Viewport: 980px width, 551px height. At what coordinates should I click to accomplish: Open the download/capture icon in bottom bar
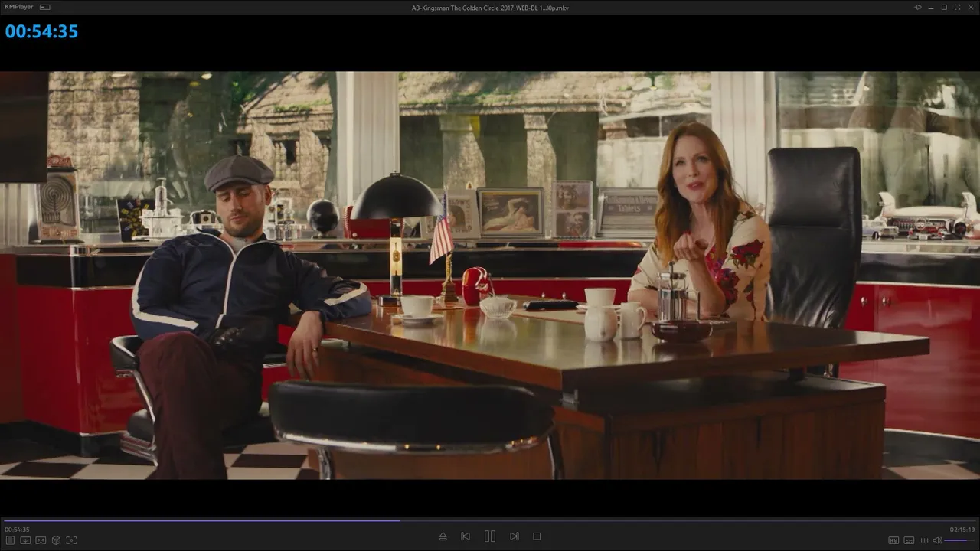25,540
